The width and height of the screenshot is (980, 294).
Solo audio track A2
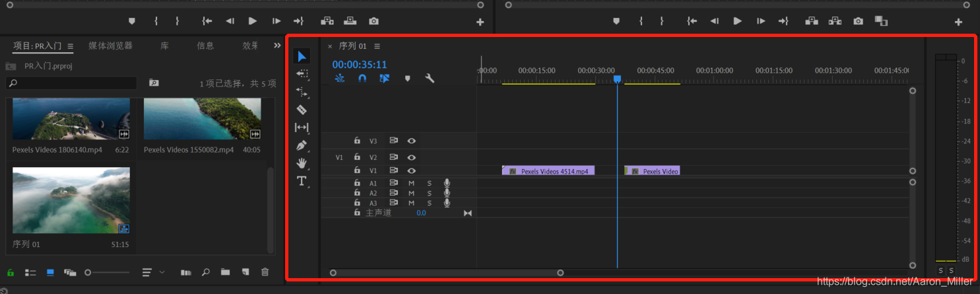(x=429, y=193)
